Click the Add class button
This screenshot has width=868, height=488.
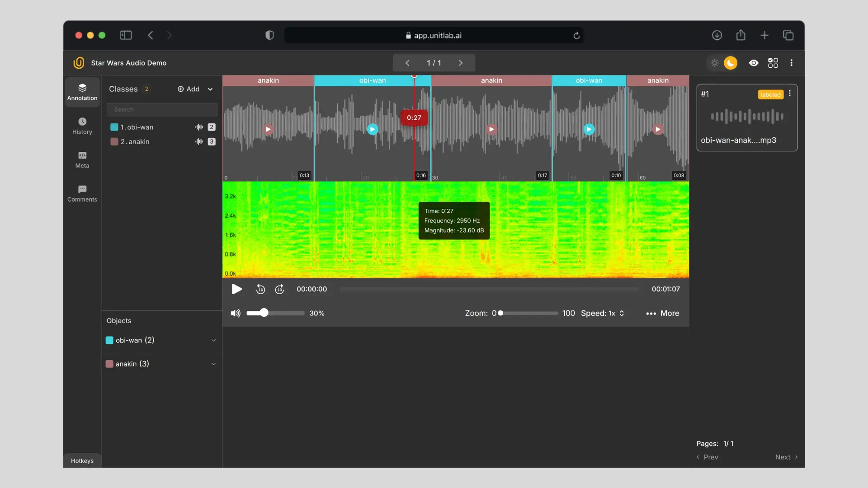click(x=189, y=89)
